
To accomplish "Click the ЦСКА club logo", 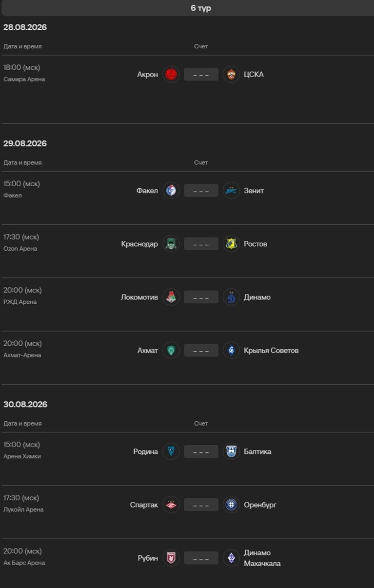I will (231, 74).
